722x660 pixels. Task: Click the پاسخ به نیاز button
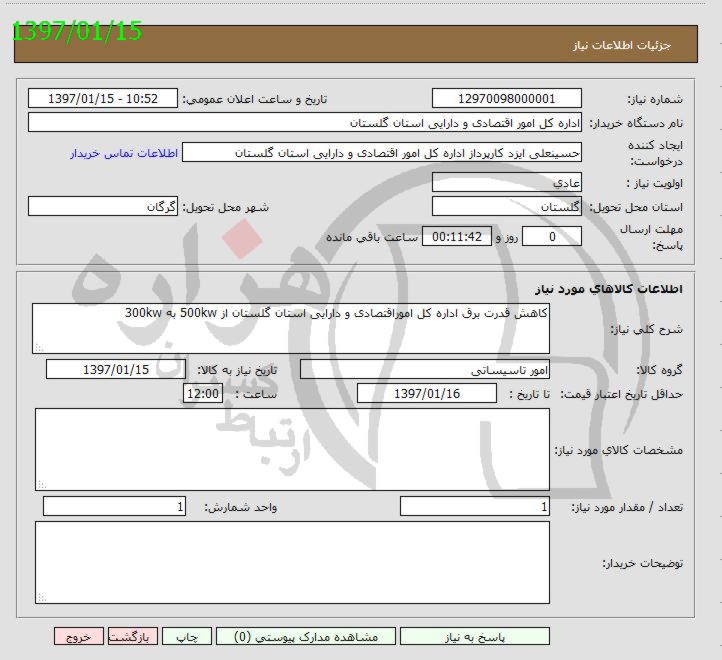click(x=475, y=636)
